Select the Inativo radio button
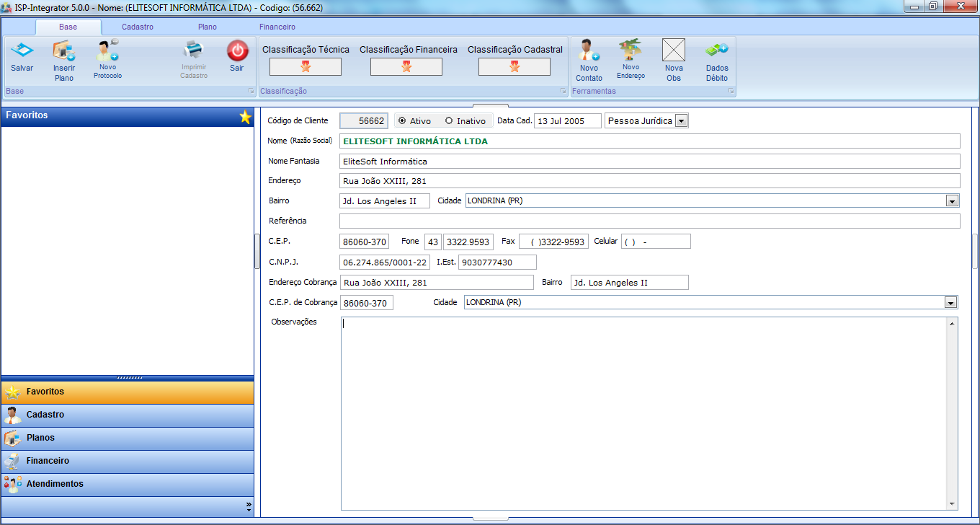 click(449, 121)
